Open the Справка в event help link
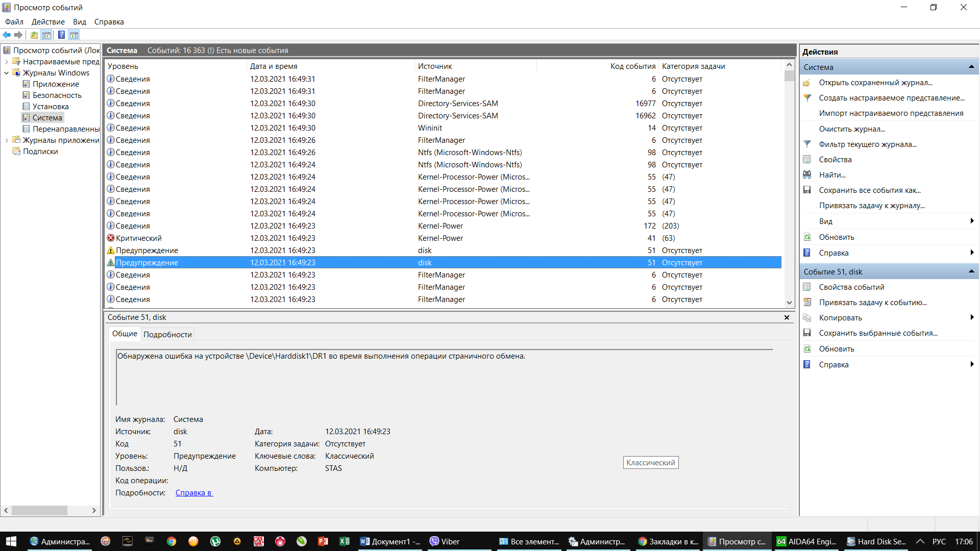This screenshot has width=980, height=551. (193, 493)
